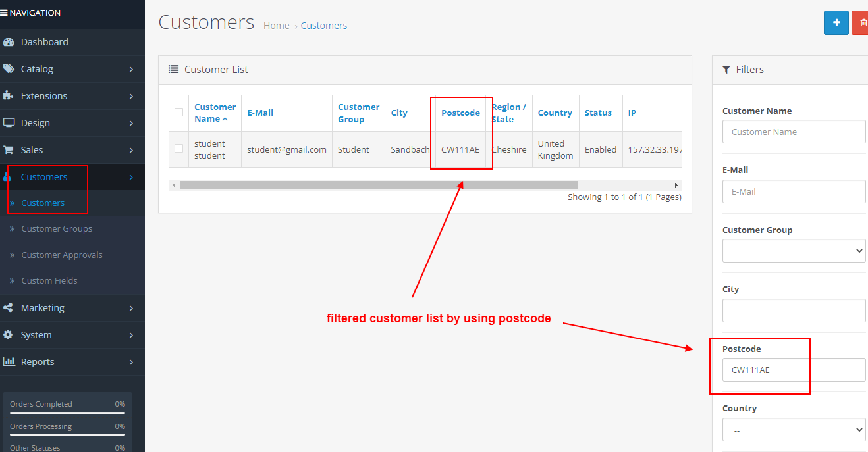Open Customer Groups from the sidebar
This screenshot has width=868, height=452.
[x=57, y=228]
